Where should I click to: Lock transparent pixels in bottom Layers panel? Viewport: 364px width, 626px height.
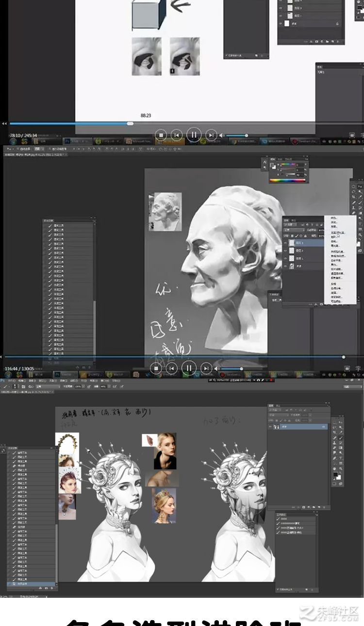[x=277, y=421]
